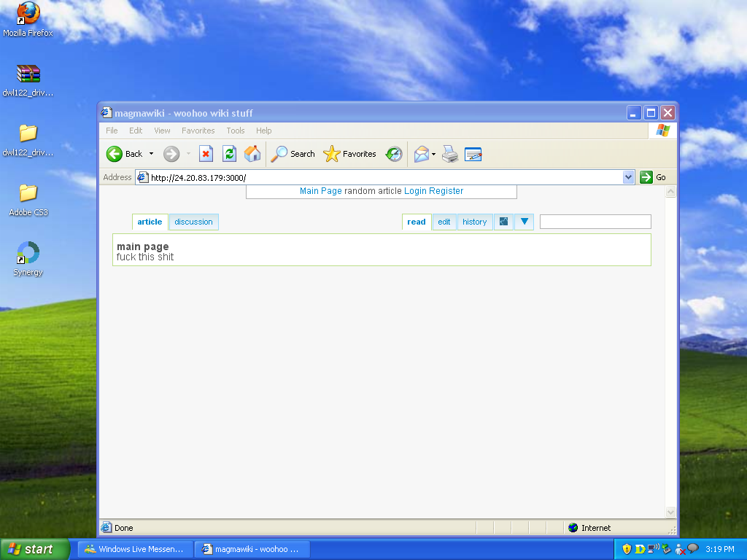
Task: Open the history tab of the wiki
Action: click(474, 222)
